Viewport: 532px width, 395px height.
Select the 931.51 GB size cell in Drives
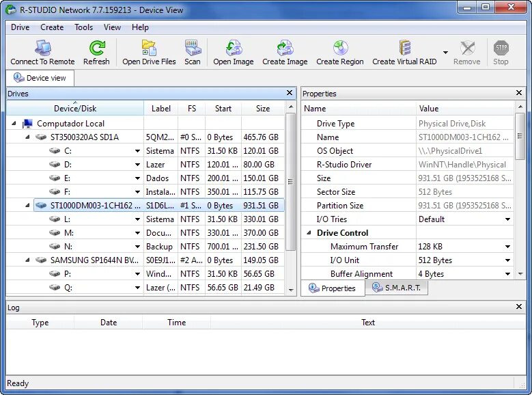click(262, 206)
